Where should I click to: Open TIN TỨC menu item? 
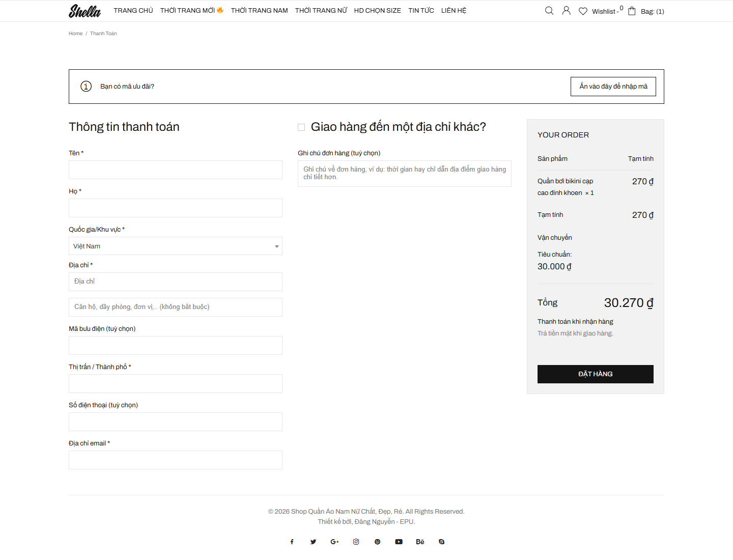coord(421,11)
